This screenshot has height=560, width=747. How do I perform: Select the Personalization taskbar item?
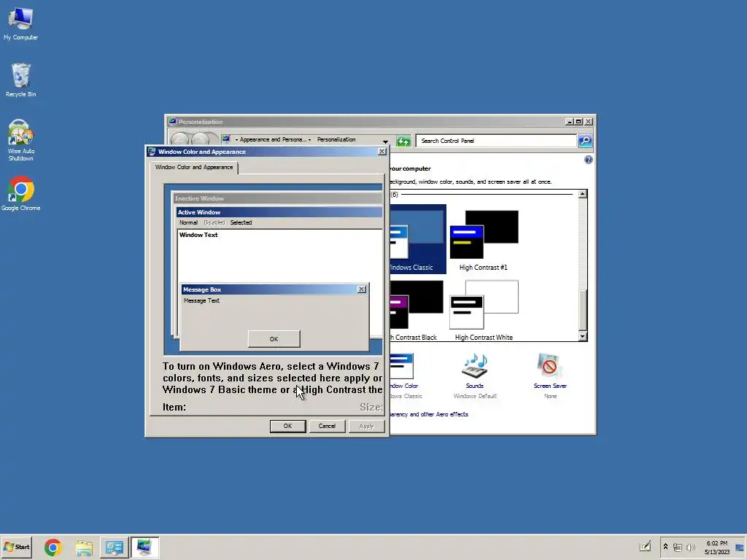(144, 547)
